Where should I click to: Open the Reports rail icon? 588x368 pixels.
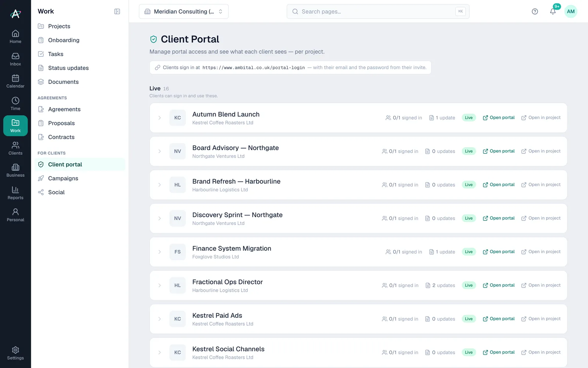coord(15,192)
